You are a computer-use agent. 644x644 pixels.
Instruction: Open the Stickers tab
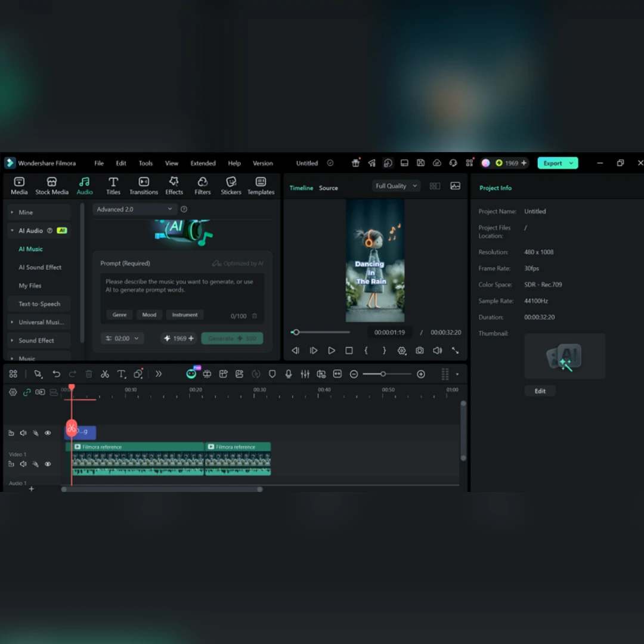tap(231, 185)
